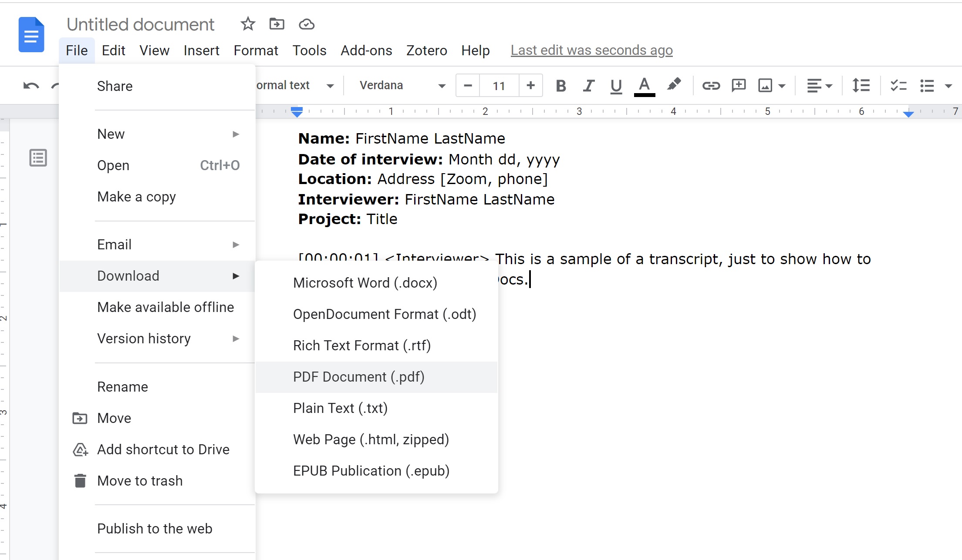This screenshot has height=560, width=962.
Task: Open the File menu
Action: (x=77, y=50)
